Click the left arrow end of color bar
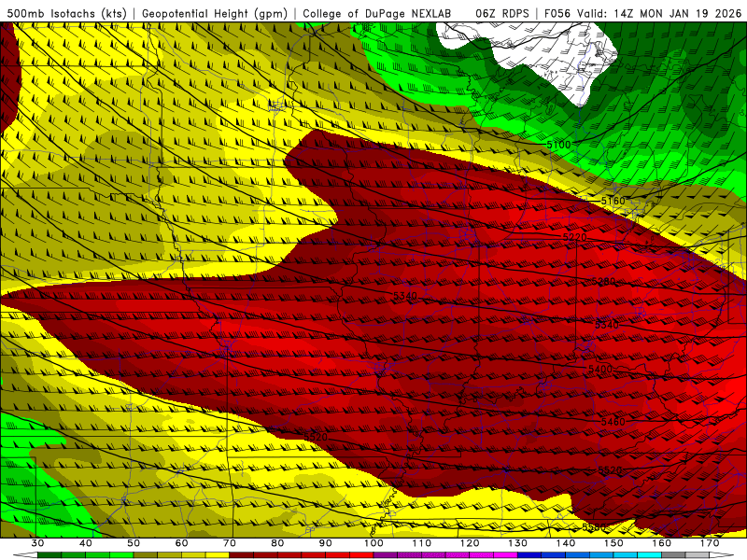747x560 pixels. pos(25,555)
